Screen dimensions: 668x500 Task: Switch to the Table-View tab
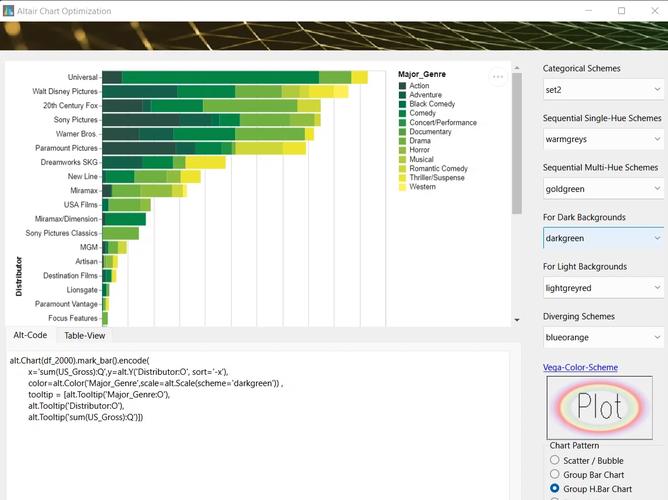[x=84, y=336]
